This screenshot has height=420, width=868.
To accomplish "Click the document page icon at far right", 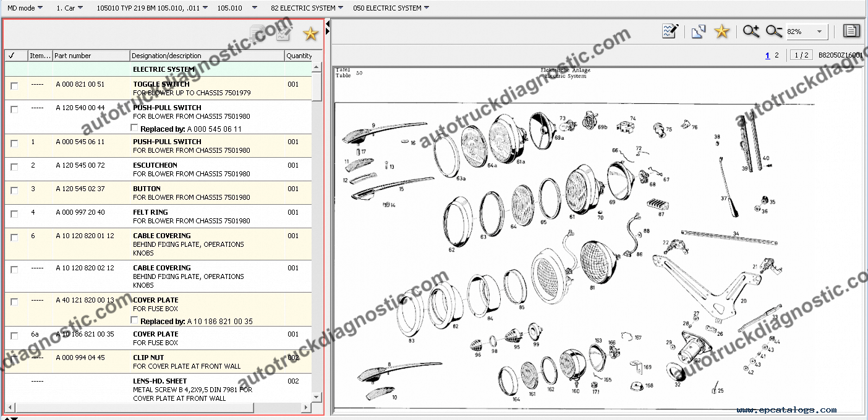I will (851, 32).
